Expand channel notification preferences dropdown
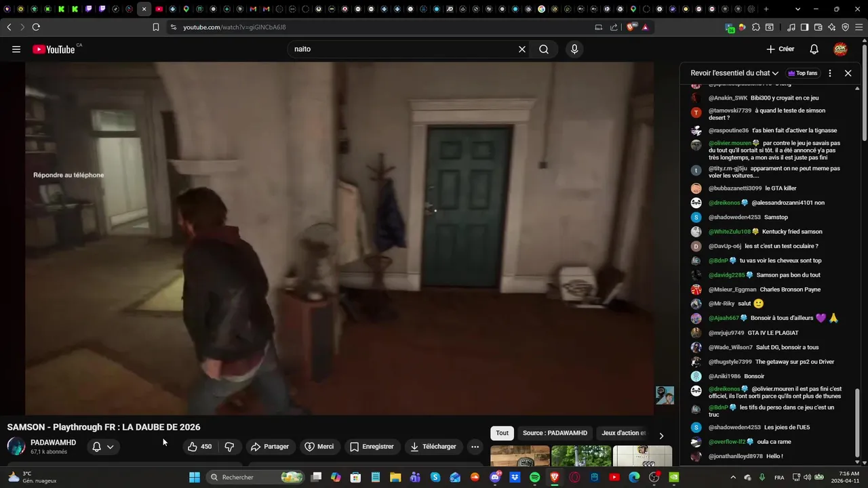The image size is (868, 488). tap(103, 447)
